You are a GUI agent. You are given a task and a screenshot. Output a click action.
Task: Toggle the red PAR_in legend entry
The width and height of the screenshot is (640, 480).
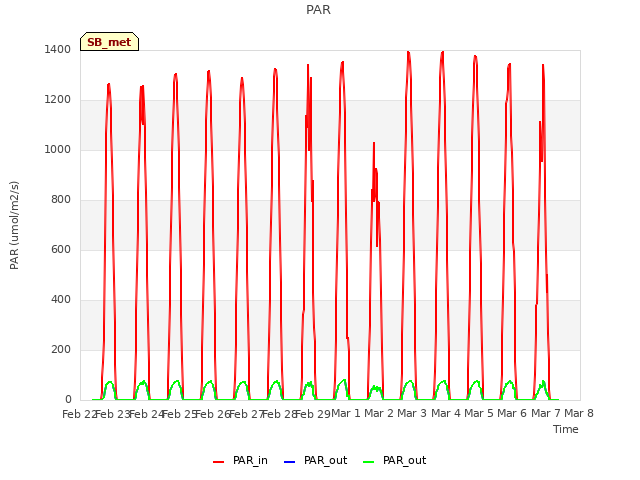tap(240, 460)
